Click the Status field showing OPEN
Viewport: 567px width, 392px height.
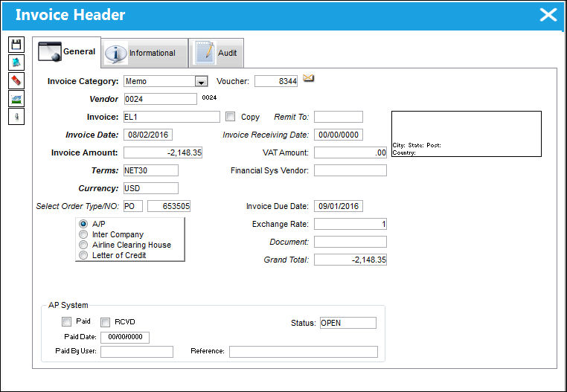click(x=348, y=323)
